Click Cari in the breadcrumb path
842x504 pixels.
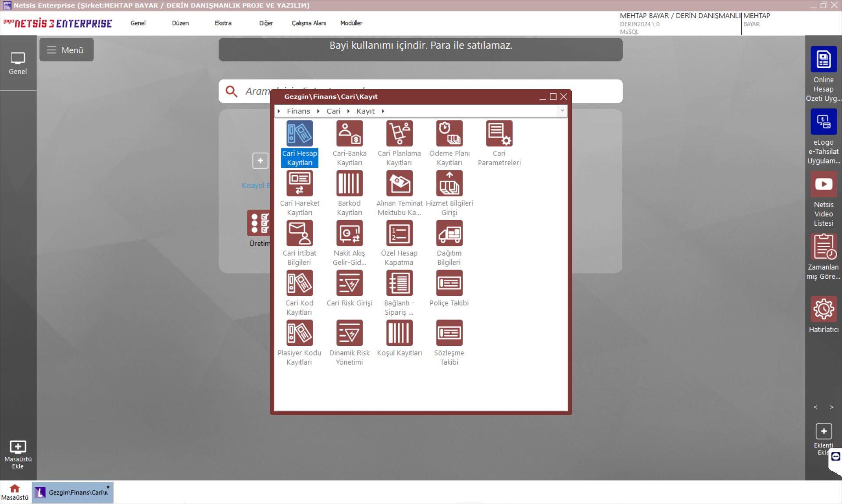tap(333, 111)
